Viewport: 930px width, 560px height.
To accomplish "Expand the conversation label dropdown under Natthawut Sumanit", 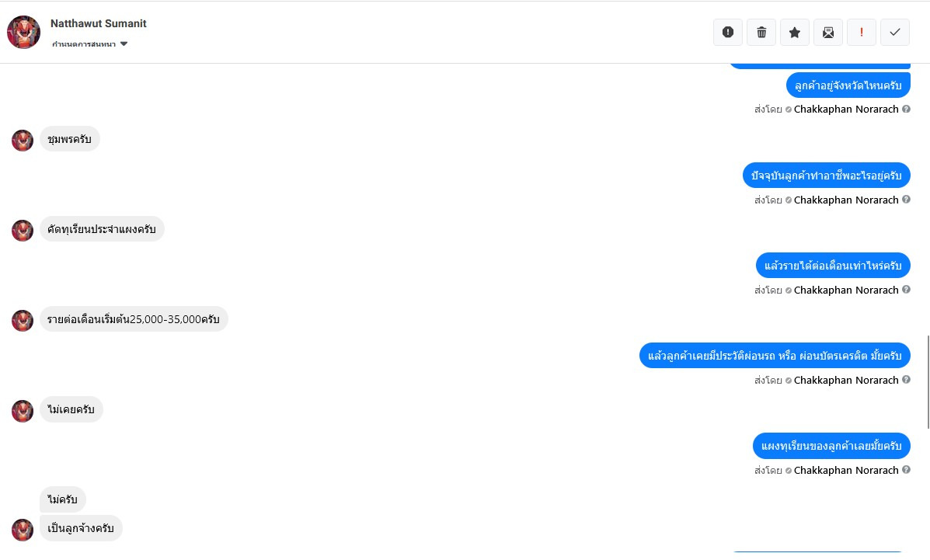I will [x=124, y=44].
